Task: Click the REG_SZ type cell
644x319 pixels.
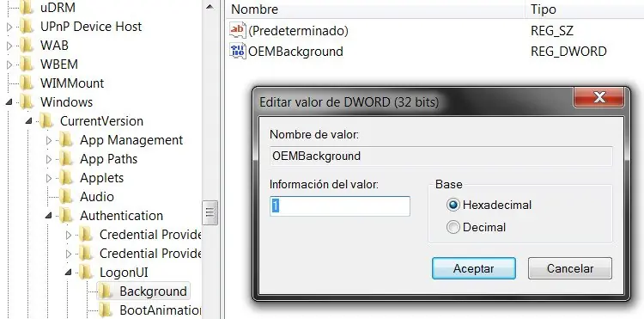Action: (x=552, y=31)
